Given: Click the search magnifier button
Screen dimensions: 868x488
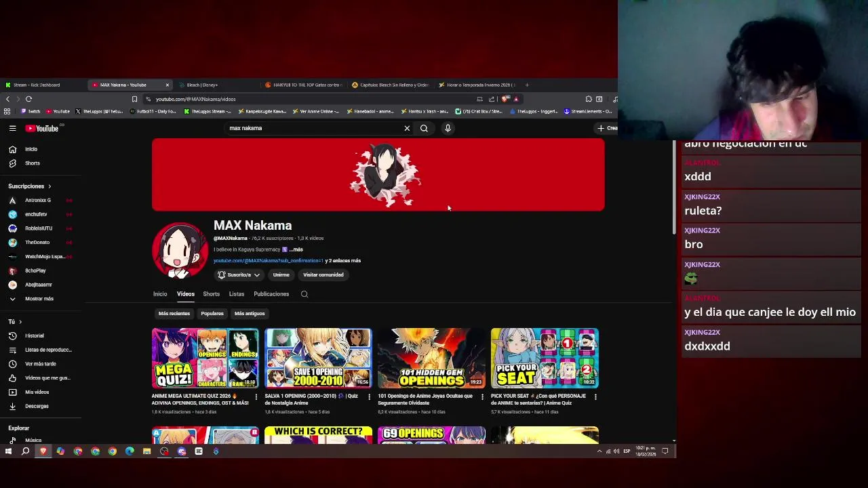Looking at the screenshot, I should click(424, 128).
